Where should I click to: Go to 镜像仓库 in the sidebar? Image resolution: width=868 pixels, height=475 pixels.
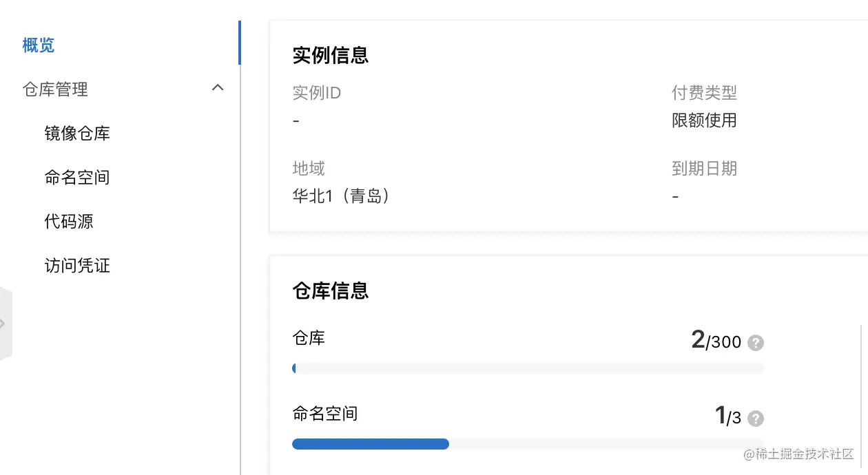click(77, 134)
